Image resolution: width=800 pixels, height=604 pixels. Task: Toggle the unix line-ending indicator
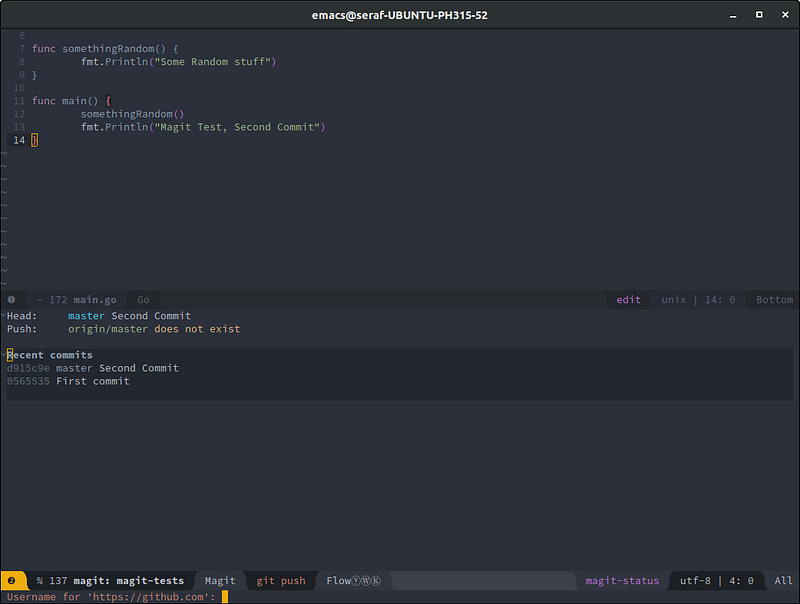tap(675, 299)
